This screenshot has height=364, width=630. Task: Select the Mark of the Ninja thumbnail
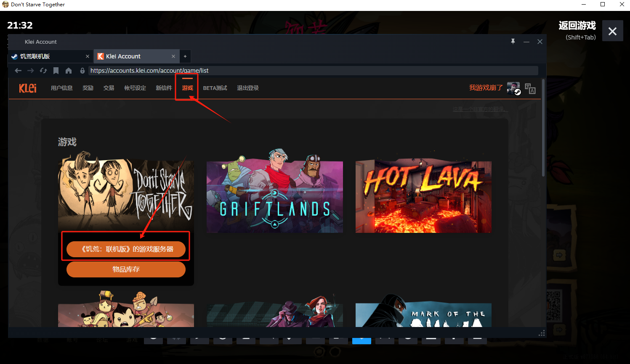coord(423,311)
